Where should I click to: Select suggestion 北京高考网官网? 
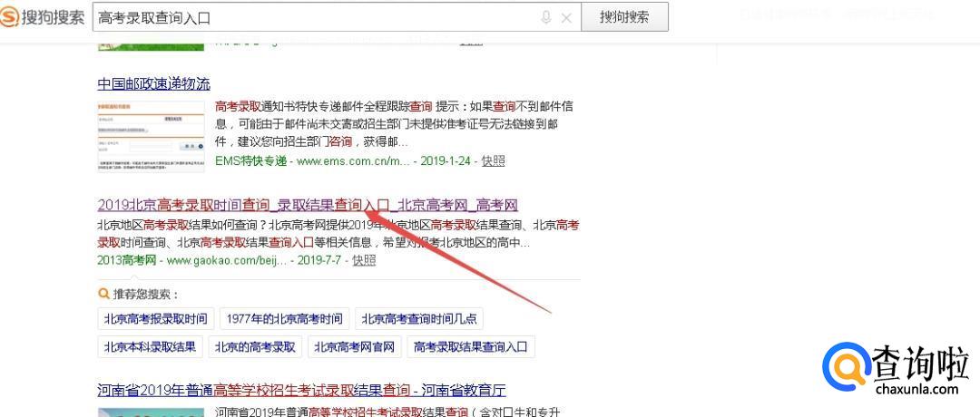(355, 346)
